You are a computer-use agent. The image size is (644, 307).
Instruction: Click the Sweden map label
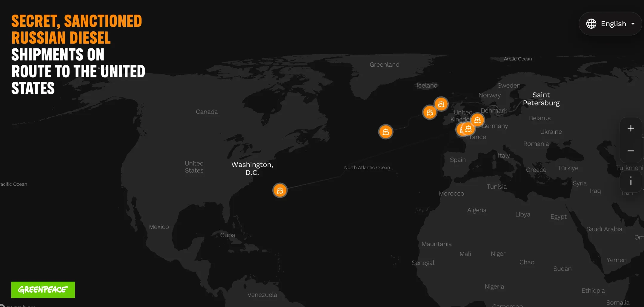point(509,85)
